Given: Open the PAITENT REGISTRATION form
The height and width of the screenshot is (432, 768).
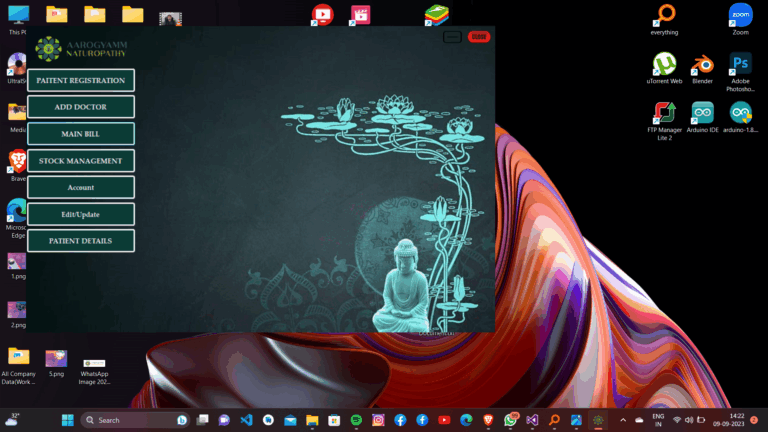Looking at the screenshot, I should point(81,80).
